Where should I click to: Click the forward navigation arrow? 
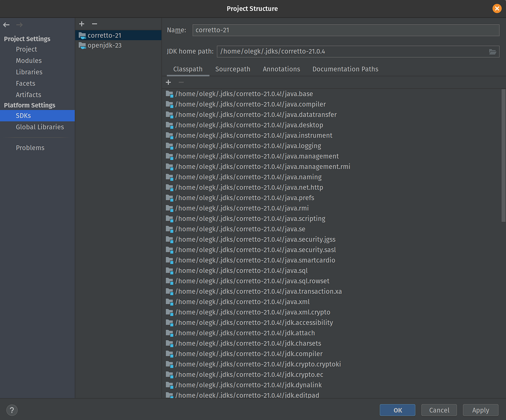[x=20, y=25]
